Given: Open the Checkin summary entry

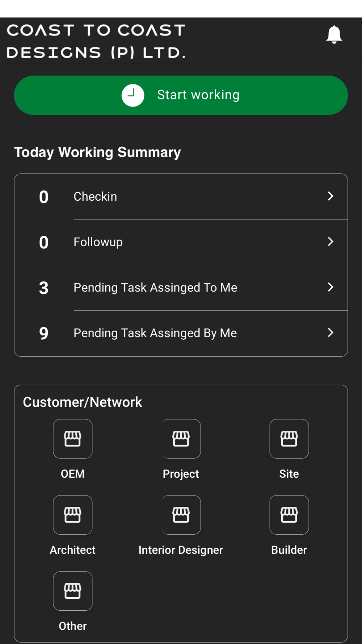Looking at the screenshot, I should (x=95, y=197).
